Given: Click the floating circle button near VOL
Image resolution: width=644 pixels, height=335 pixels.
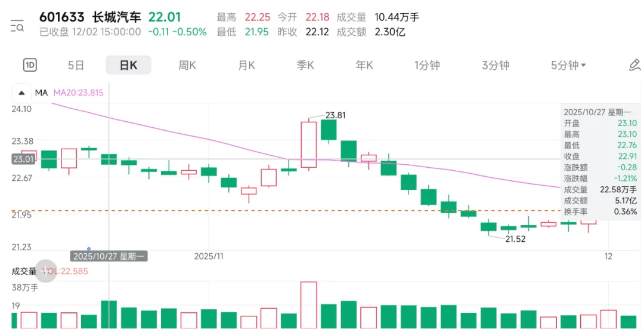Looking at the screenshot, I should coord(46,271).
